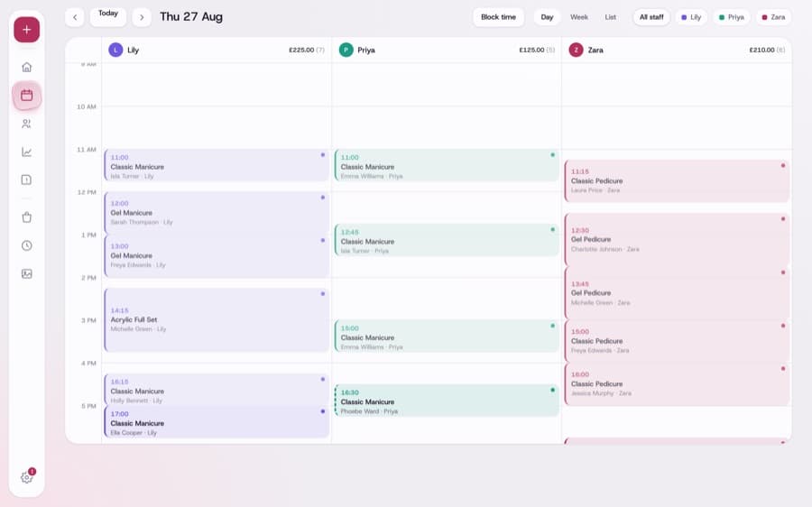The image size is (812, 507).
Task: Click the Lily column header name
Action: [134, 51]
